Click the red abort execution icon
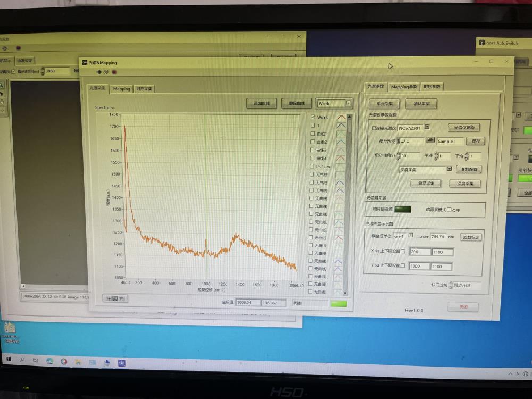532x399 pixels. click(113, 72)
